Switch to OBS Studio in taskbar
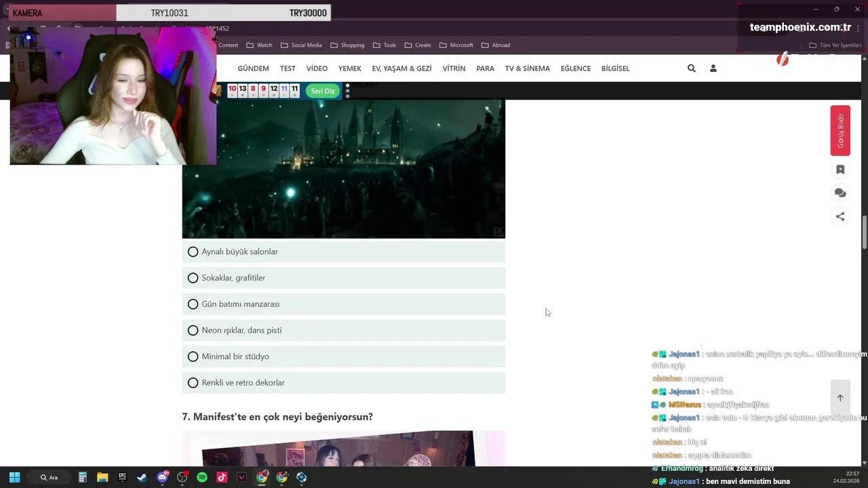Screen dimensions: 868x488 (x=182, y=477)
